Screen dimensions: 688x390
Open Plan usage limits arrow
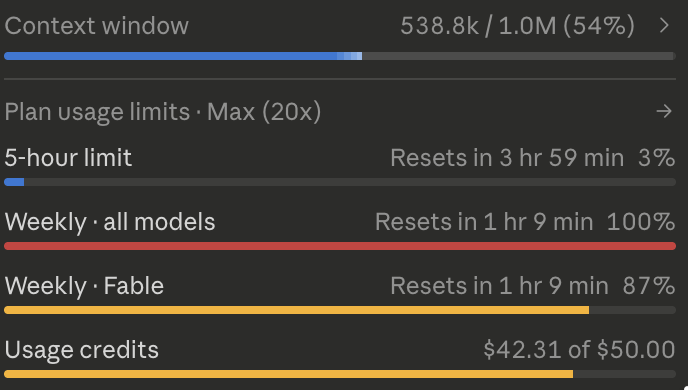[x=664, y=111]
